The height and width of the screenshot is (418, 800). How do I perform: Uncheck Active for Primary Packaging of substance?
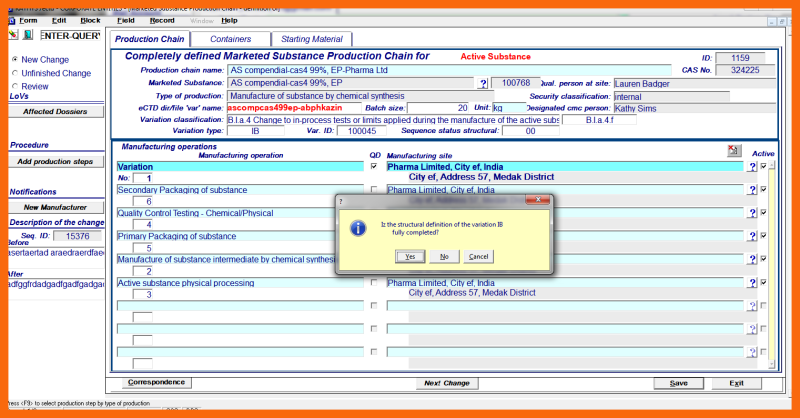coord(763,235)
